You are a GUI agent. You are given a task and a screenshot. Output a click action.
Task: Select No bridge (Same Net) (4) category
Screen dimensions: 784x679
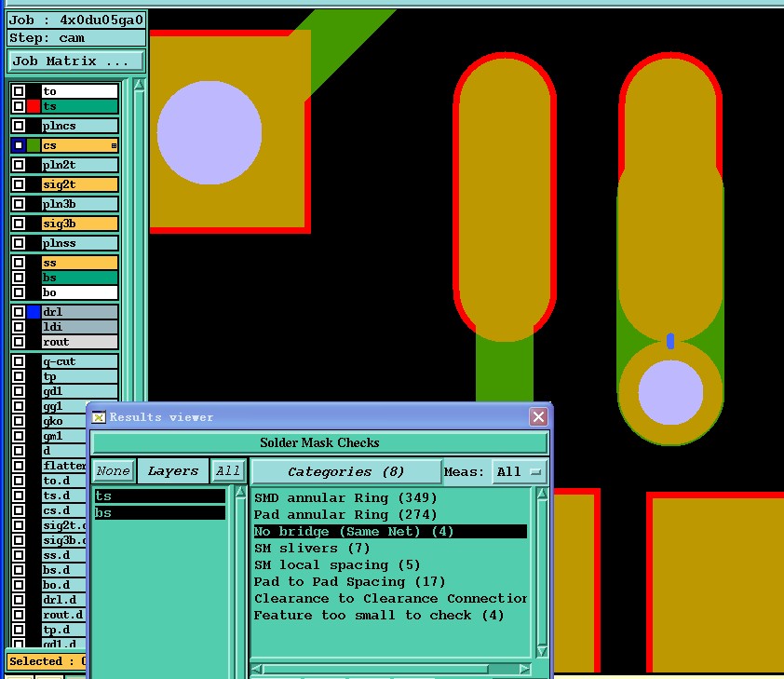pos(390,532)
